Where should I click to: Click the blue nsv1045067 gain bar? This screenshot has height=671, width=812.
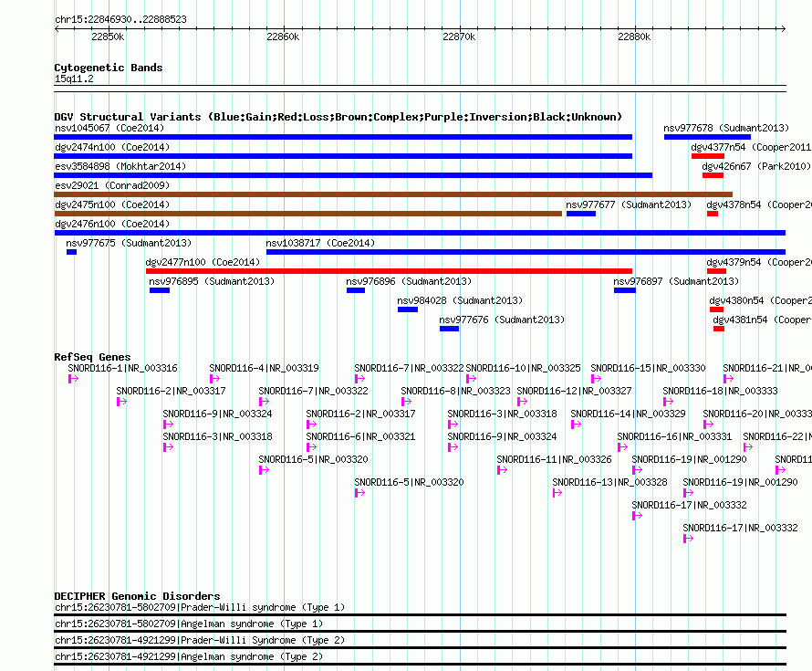[x=343, y=137]
